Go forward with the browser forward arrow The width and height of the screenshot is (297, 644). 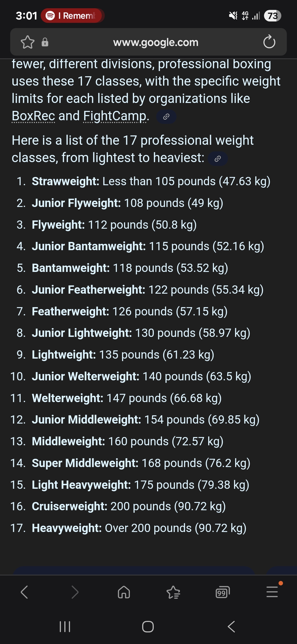click(75, 592)
